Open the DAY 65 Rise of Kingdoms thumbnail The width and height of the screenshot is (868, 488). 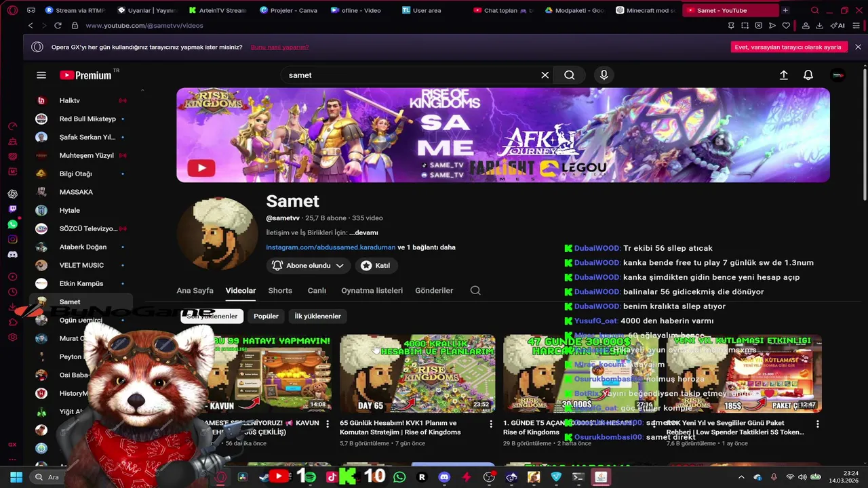pyautogui.click(x=417, y=373)
